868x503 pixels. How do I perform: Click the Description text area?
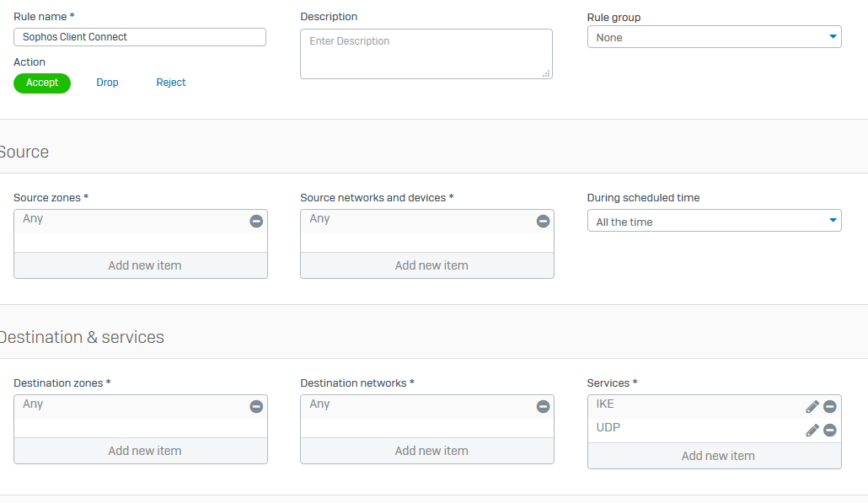coord(426,54)
